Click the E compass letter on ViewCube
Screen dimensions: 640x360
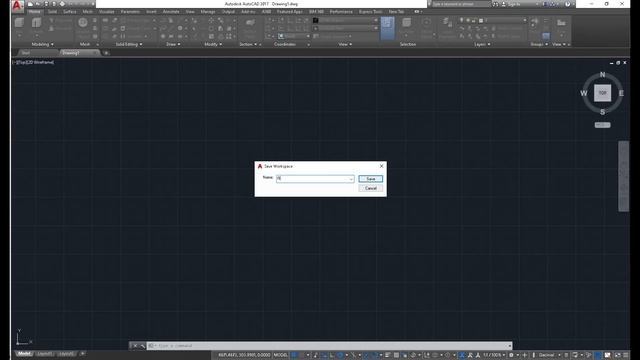pyautogui.click(x=621, y=93)
